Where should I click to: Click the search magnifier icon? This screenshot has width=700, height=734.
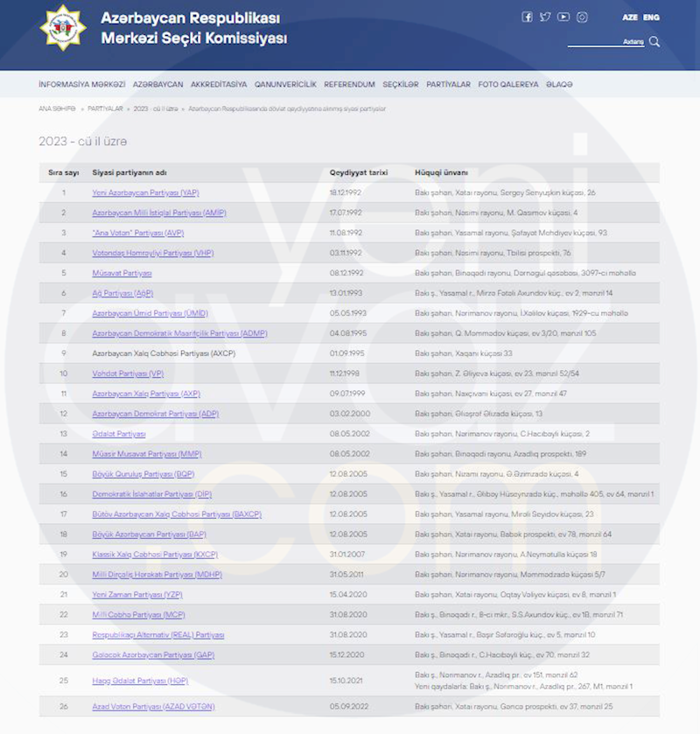click(x=654, y=41)
